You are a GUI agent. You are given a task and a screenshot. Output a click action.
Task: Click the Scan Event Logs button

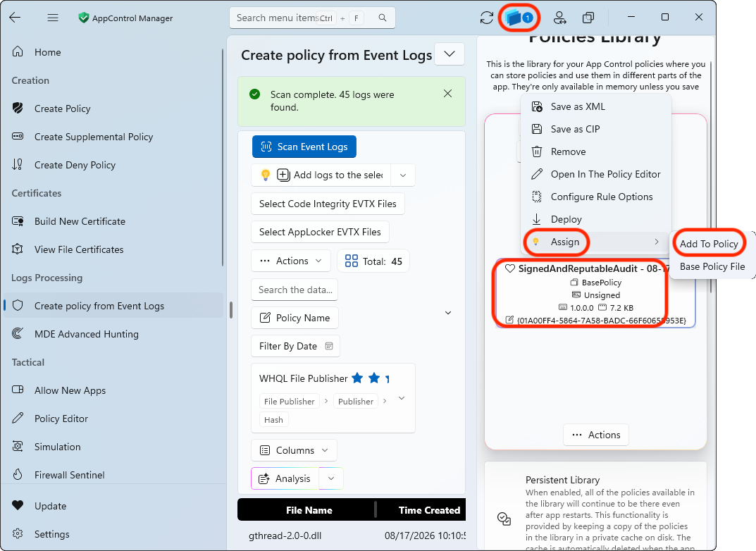(x=304, y=147)
